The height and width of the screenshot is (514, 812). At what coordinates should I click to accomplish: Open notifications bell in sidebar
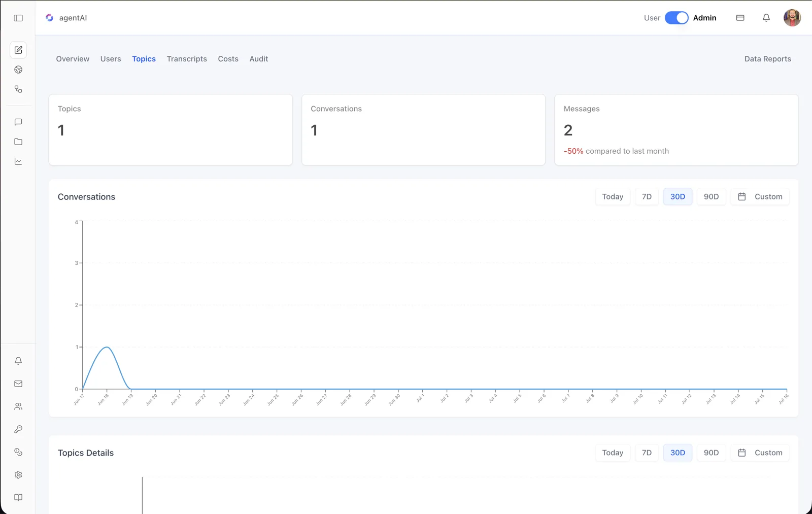tap(18, 361)
